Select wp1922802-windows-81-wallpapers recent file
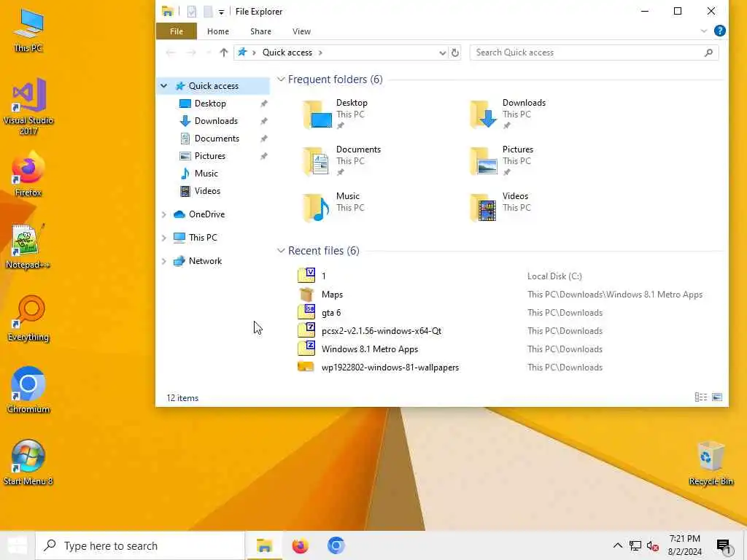This screenshot has height=560, width=747. (390, 367)
